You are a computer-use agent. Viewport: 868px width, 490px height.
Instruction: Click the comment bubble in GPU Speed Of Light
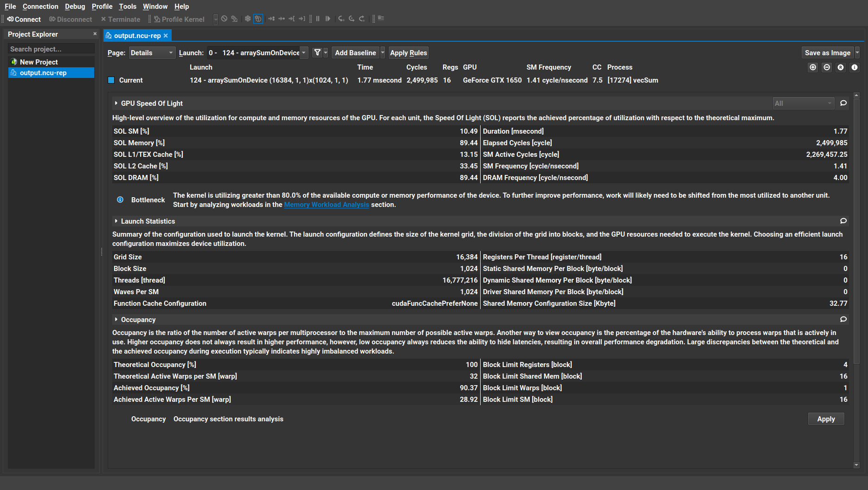pyautogui.click(x=843, y=103)
